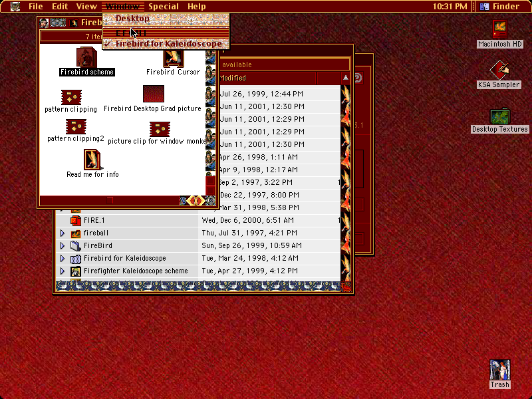The width and height of the screenshot is (532, 399).
Task: Click the horizontal scroll thumb in the Firebird window
Action: pyautogui.click(x=110, y=201)
